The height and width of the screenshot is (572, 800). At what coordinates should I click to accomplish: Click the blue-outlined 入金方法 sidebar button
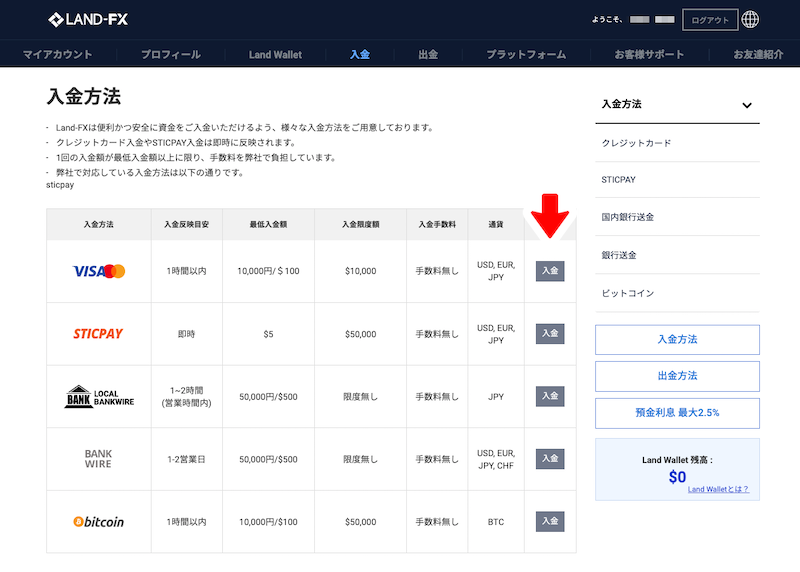[677, 339]
